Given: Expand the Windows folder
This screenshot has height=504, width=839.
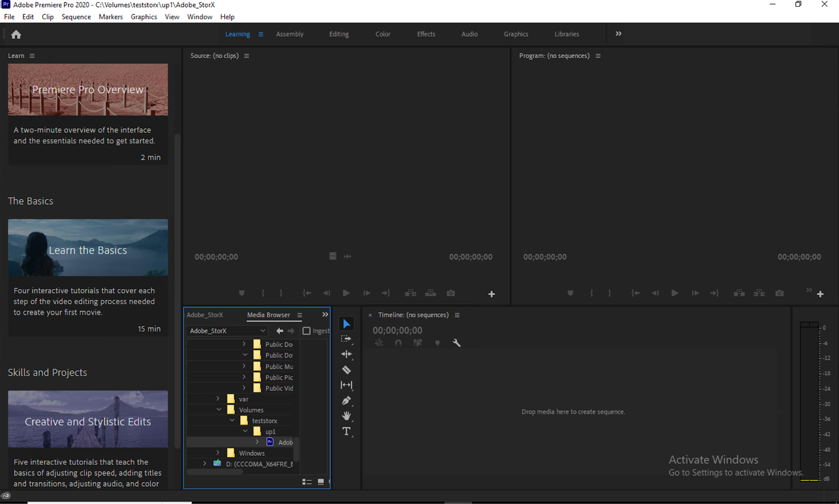Looking at the screenshot, I should click(218, 453).
